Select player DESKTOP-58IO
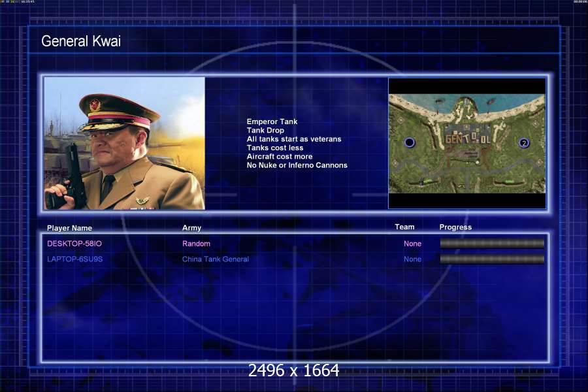Screen dimensions: 588x392 [x=74, y=244]
